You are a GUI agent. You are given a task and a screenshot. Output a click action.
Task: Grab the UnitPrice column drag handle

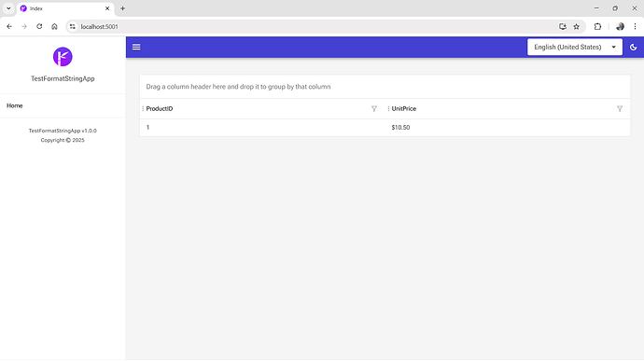pos(388,109)
